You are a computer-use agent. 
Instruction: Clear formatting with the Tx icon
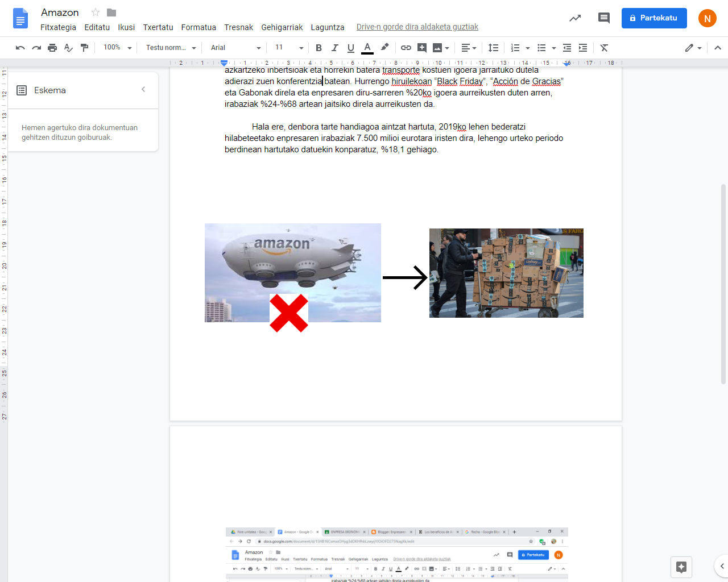click(604, 48)
